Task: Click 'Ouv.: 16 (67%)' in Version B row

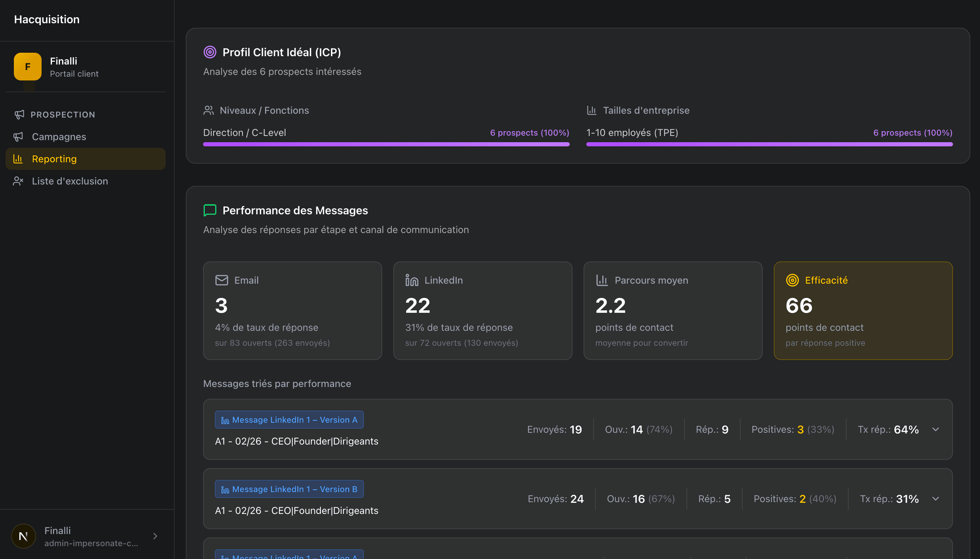Action: [641, 498]
